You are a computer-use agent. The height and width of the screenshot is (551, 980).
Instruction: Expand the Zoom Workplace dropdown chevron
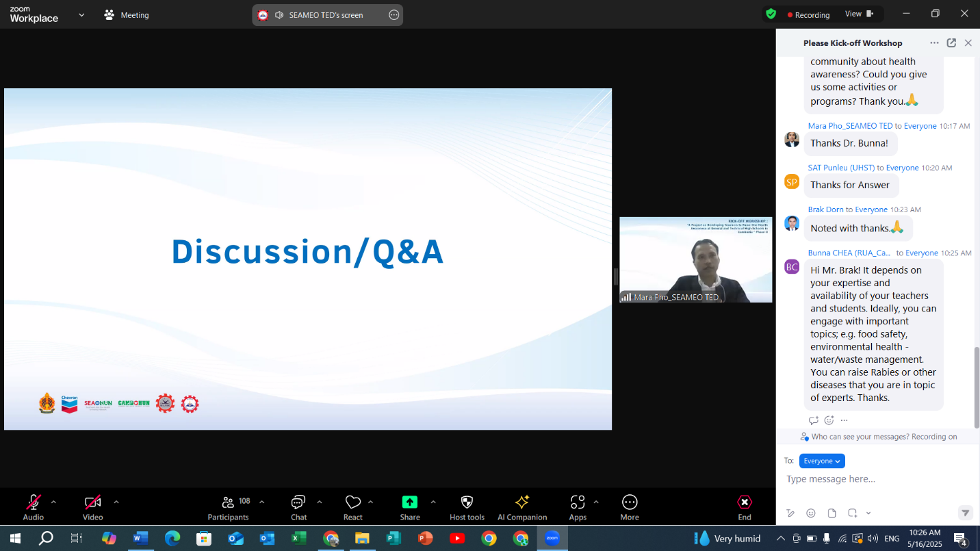(81, 15)
